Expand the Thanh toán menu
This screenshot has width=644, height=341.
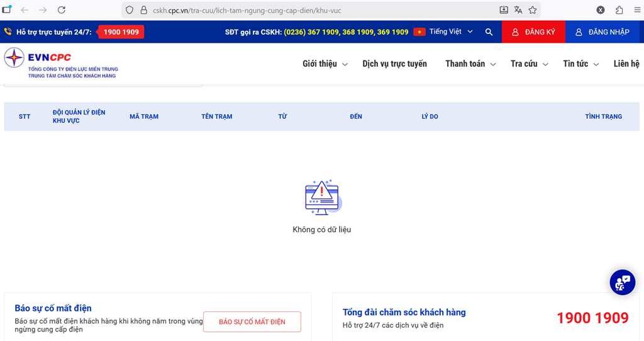[470, 64]
